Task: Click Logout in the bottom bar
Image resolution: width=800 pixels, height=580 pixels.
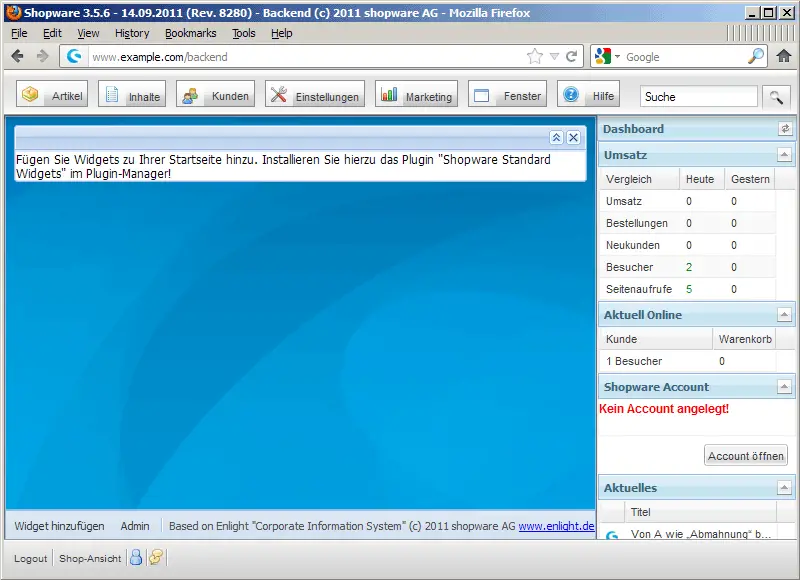Action: tap(30, 559)
